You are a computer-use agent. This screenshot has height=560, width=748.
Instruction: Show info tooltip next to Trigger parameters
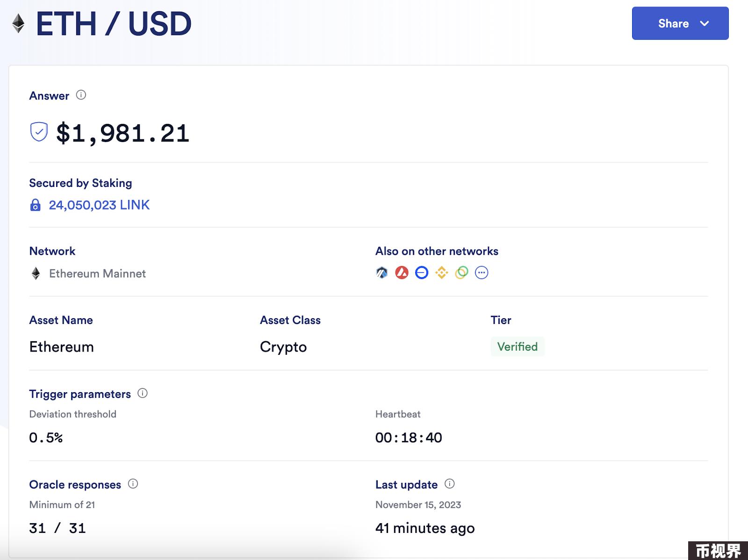[x=143, y=393]
